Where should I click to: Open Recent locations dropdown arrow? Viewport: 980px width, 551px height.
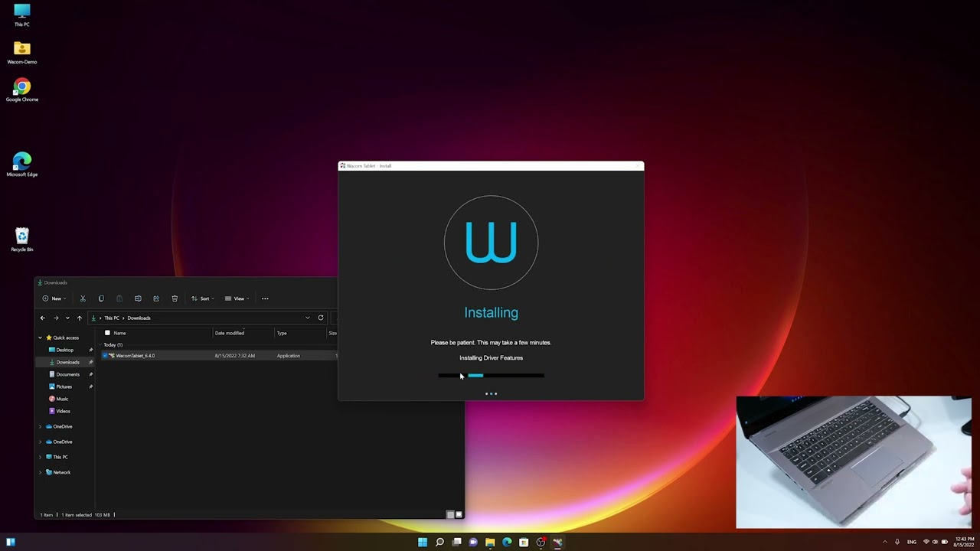pos(67,318)
